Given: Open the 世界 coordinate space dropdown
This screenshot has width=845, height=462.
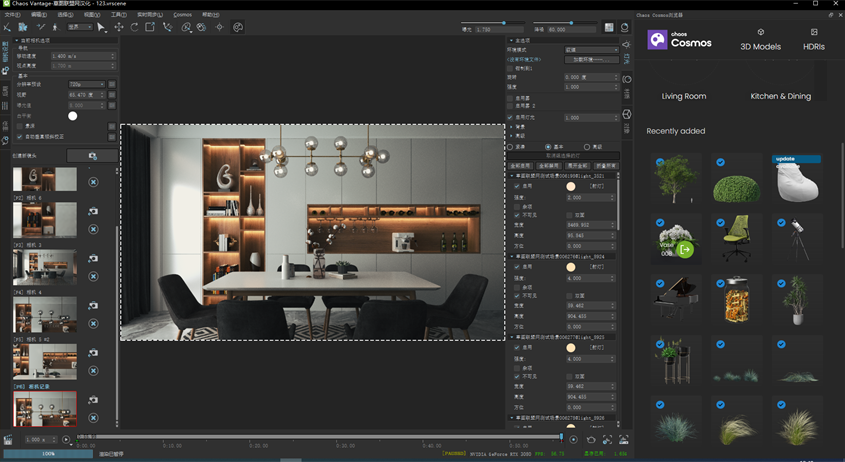Looking at the screenshot, I should (x=78, y=27).
